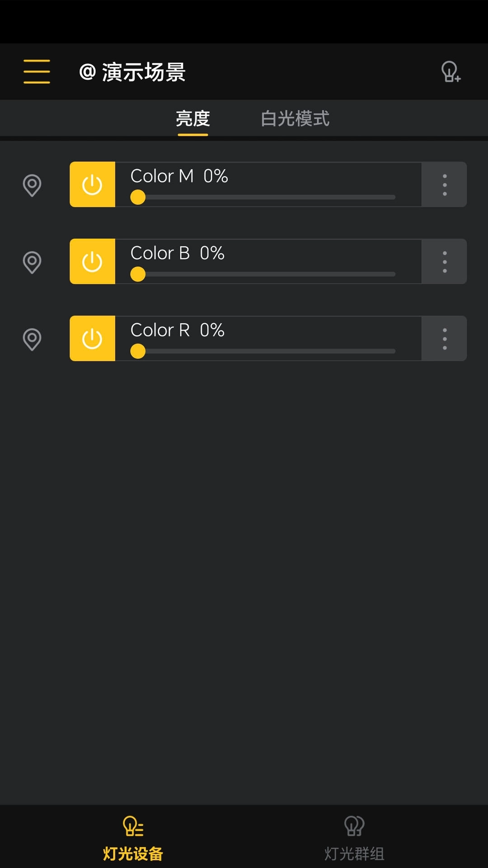Locate the Color B light
488x868 pixels.
[x=32, y=262]
